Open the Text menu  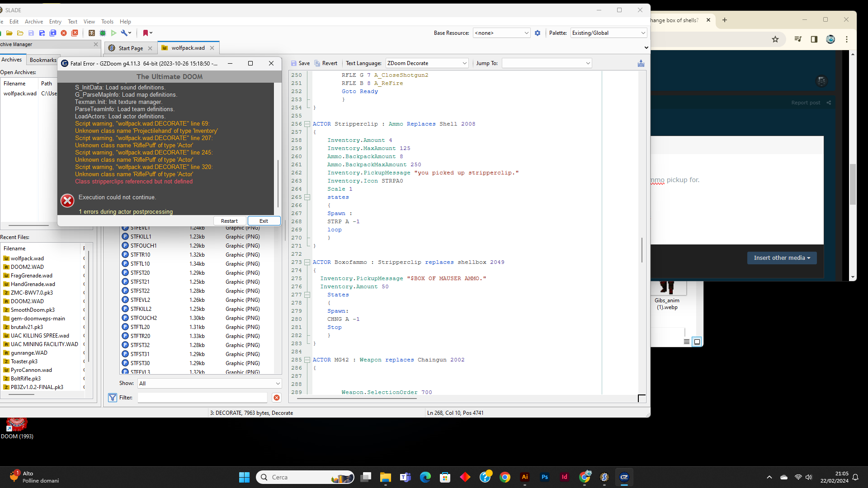[x=72, y=22]
